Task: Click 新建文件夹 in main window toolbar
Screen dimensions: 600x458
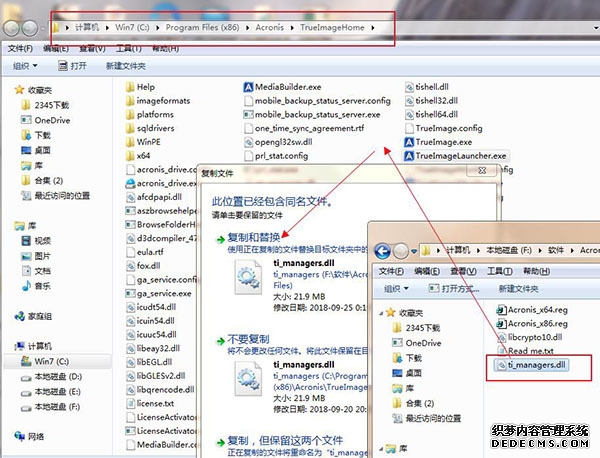Action: (x=126, y=66)
